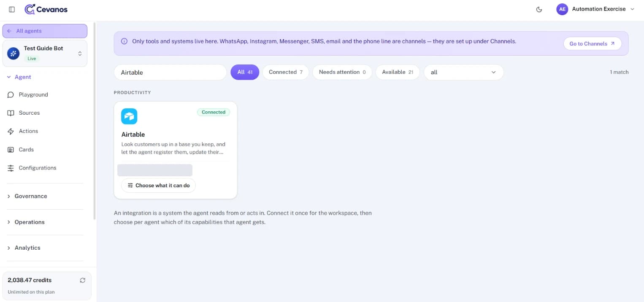
Task: Go back to All agents
Action: coord(45,31)
